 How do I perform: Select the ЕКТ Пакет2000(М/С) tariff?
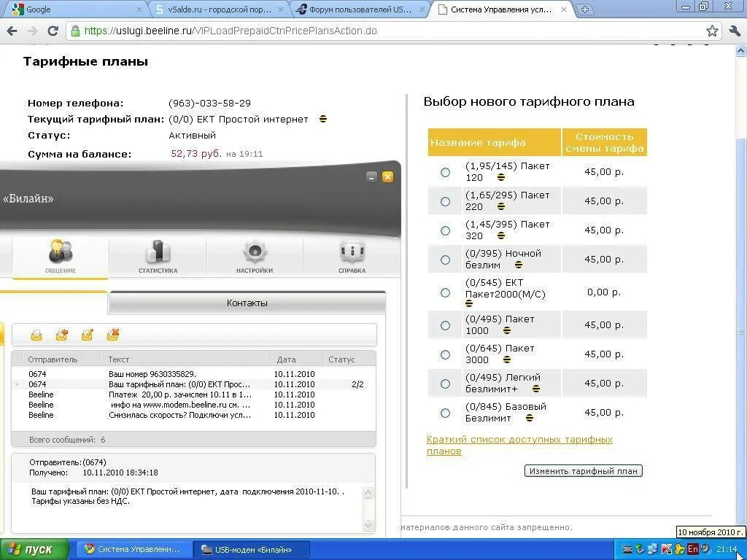pos(445,292)
